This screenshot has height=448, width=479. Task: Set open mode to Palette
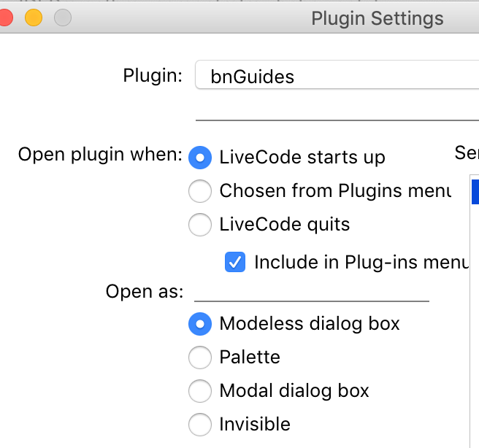(200, 357)
